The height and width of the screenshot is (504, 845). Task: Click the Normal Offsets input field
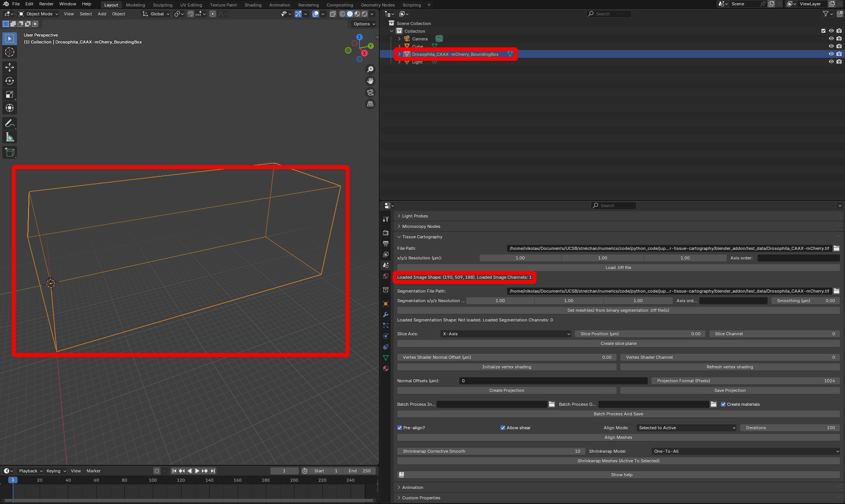tap(553, 381)
